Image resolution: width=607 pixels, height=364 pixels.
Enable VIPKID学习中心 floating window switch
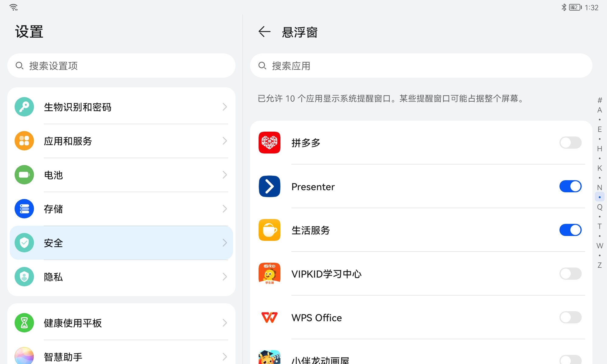click(571, 274)
